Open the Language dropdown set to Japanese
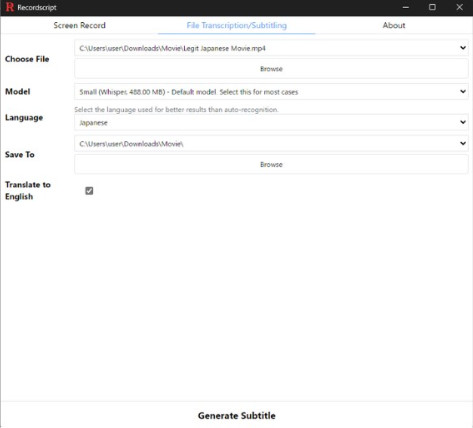 (x=271, y=123)
